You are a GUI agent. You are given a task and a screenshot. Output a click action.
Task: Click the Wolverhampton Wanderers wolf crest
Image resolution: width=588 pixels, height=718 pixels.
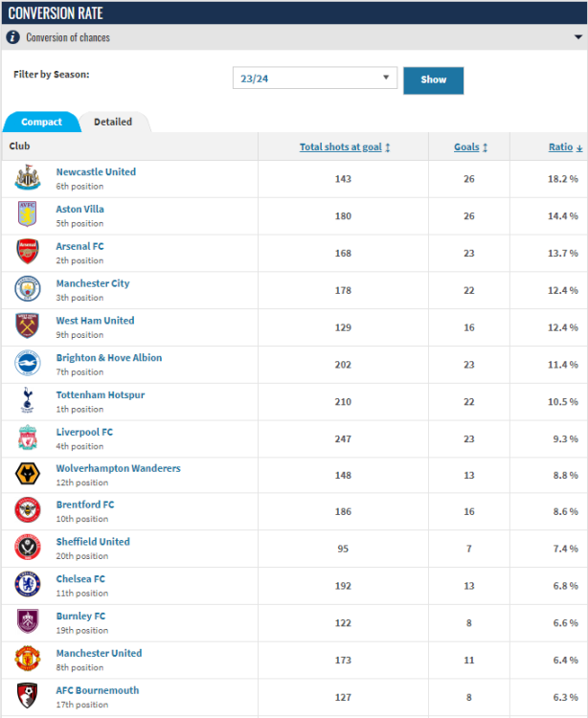(28, 474)
